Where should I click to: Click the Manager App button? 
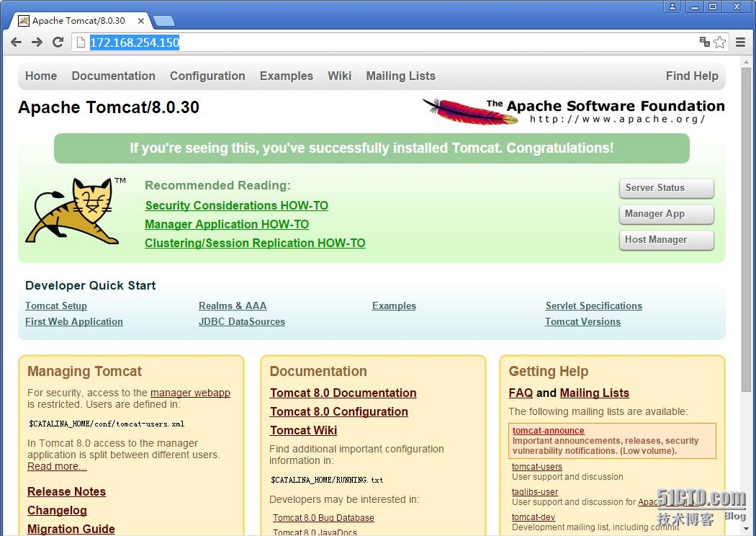[x=666, y=214]
